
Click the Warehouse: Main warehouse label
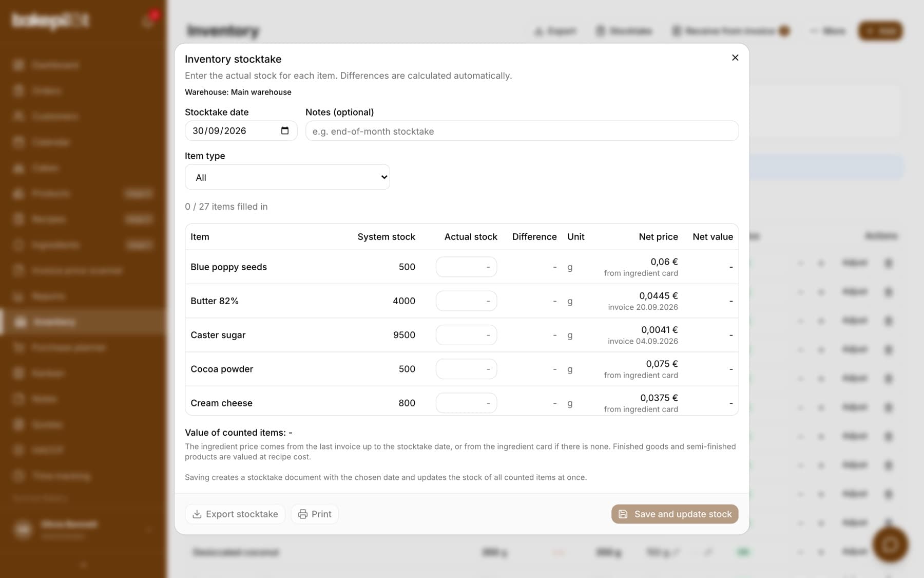pos(238,92)
